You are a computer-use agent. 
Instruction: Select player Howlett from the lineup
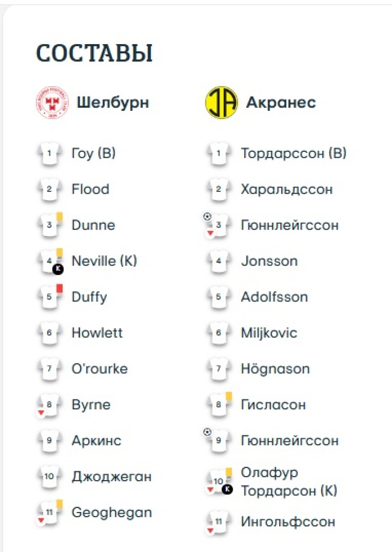pyautogui.click(x=97, y=333)
